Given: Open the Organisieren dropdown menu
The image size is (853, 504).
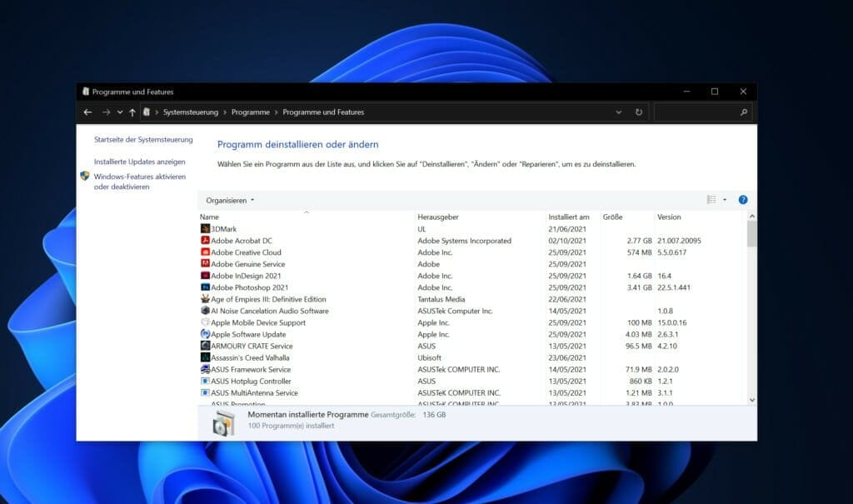Looking at the screenshot, I should (x=231, y=200).
